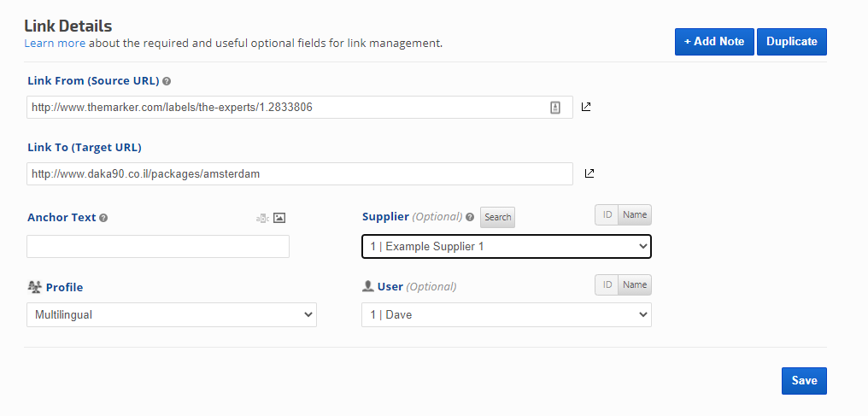
Task: Click into the Anchor Text input field
Action: click(158, 247)
